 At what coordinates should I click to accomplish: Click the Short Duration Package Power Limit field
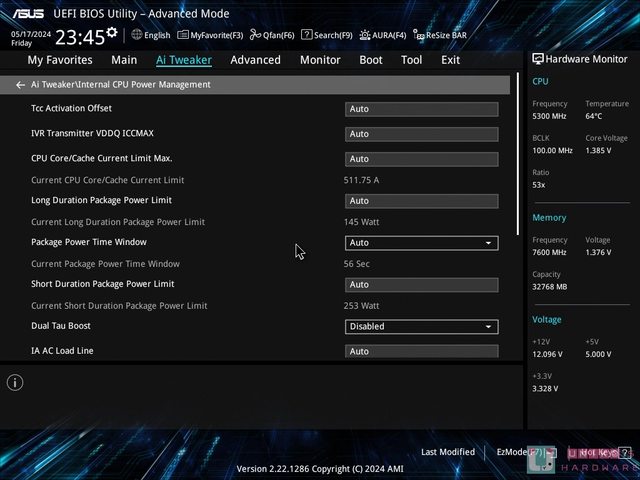pos(421,285)
